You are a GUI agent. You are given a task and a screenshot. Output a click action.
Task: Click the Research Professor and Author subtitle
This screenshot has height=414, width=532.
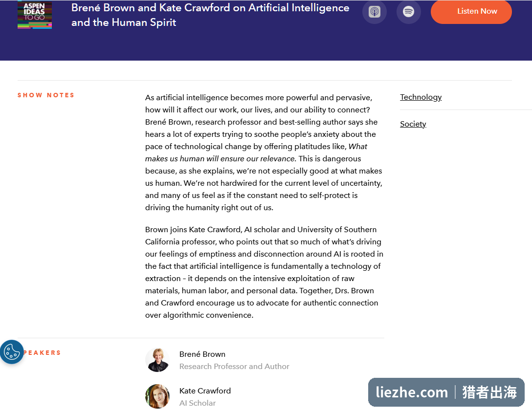[x=234, y=367]
